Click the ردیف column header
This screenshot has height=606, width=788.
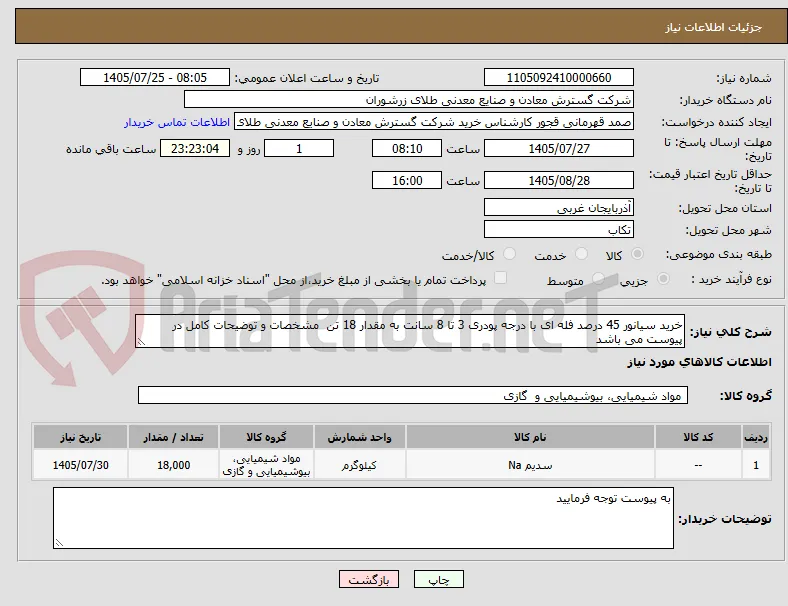[756, 437]
